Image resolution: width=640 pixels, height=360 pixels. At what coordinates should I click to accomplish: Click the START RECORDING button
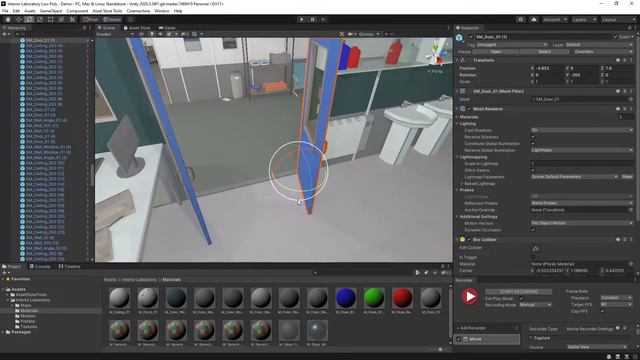[x=518, y=291]
